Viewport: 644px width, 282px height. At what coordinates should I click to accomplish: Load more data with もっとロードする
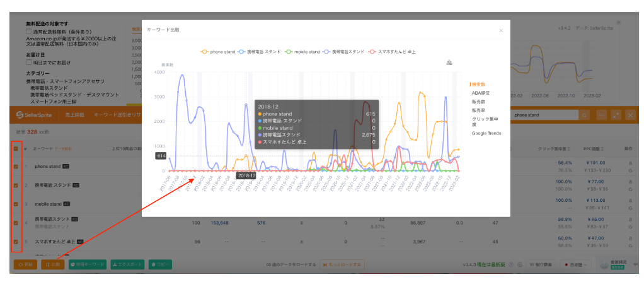click(x=341, y=265)
